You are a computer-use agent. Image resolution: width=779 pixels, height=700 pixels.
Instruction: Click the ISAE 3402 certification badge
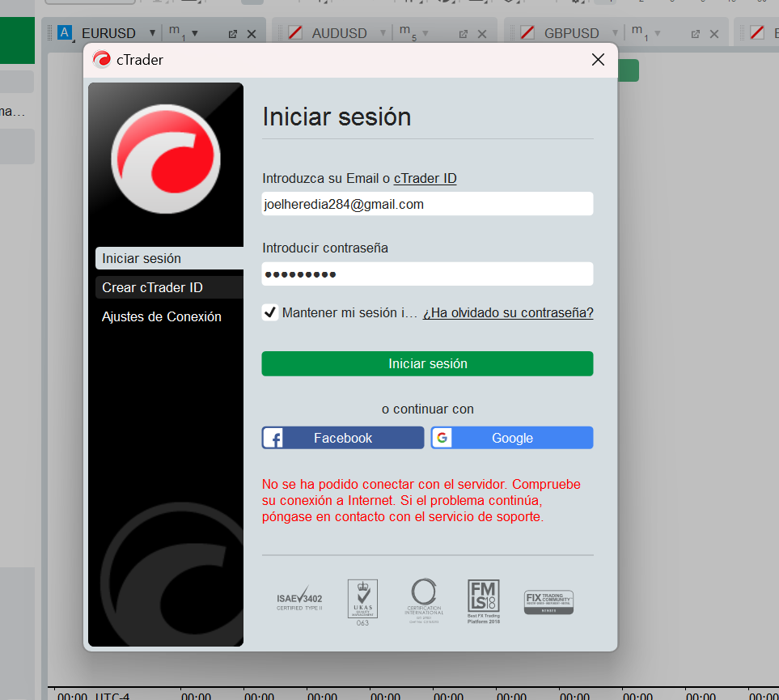(299, 599)
